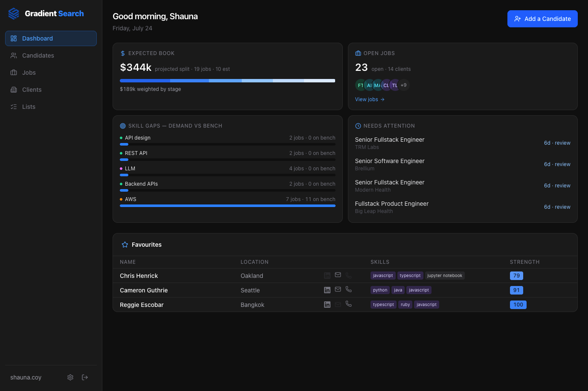Follow the View jobs link
Screen dimensions: 588x391
[x=370, y=99]
